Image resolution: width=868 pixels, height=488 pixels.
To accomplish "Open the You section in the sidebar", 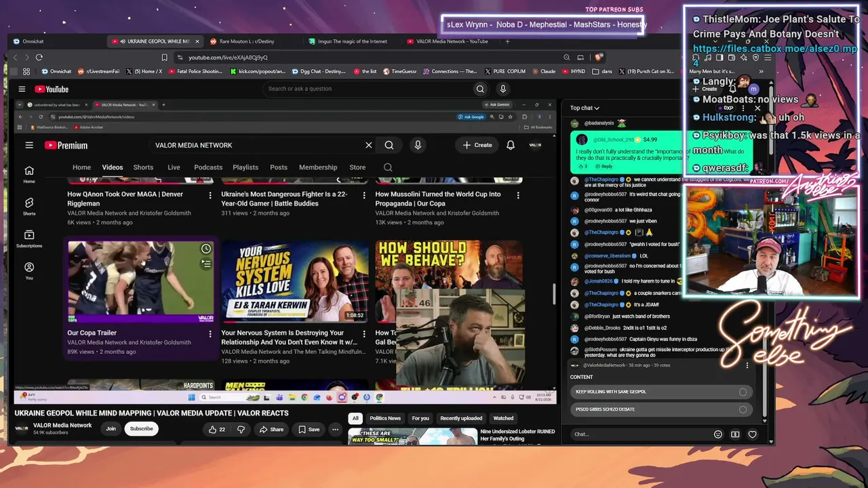I will point(29,271).
